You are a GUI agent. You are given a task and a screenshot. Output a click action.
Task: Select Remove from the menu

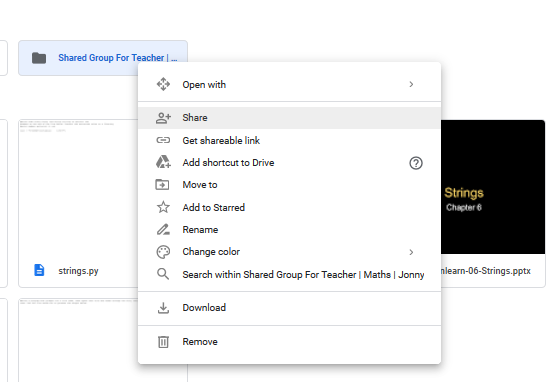coord(290,342)
